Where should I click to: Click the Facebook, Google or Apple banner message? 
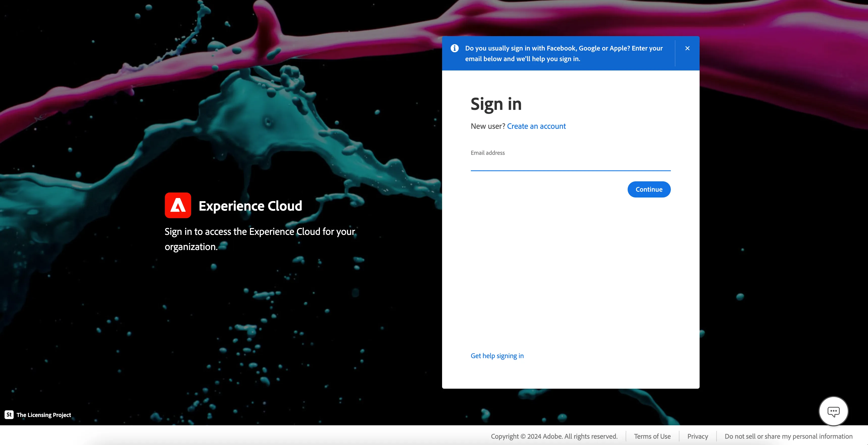(x=564, y=53)
